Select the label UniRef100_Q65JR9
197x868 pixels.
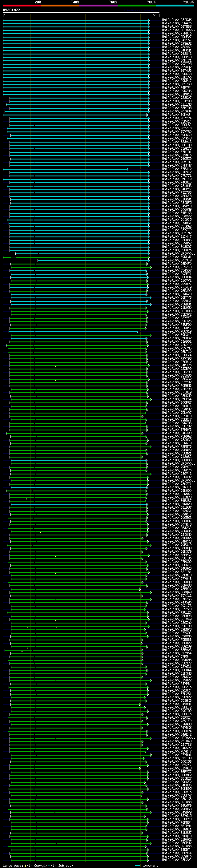point(177,291)
